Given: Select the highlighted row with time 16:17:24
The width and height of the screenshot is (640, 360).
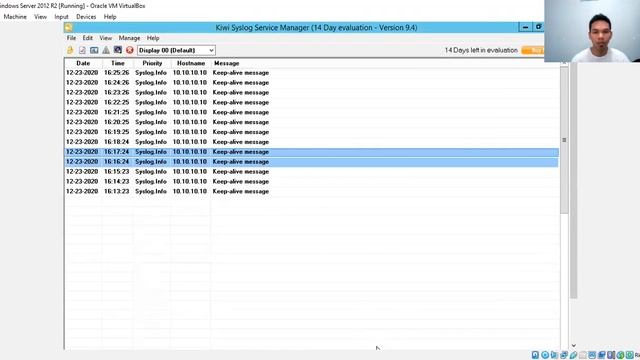Looking at the screenshot, I should point(312,152).
